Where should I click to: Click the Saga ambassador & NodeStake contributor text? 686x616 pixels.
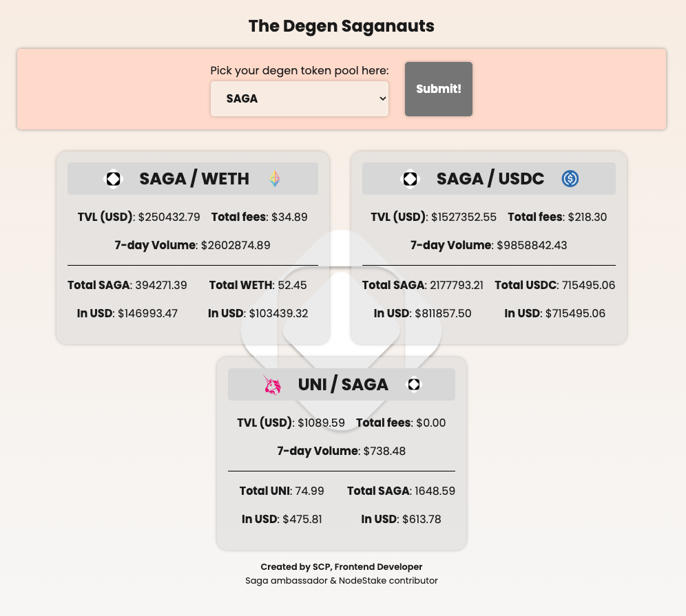pyautogui.click(x=341, y=580)
